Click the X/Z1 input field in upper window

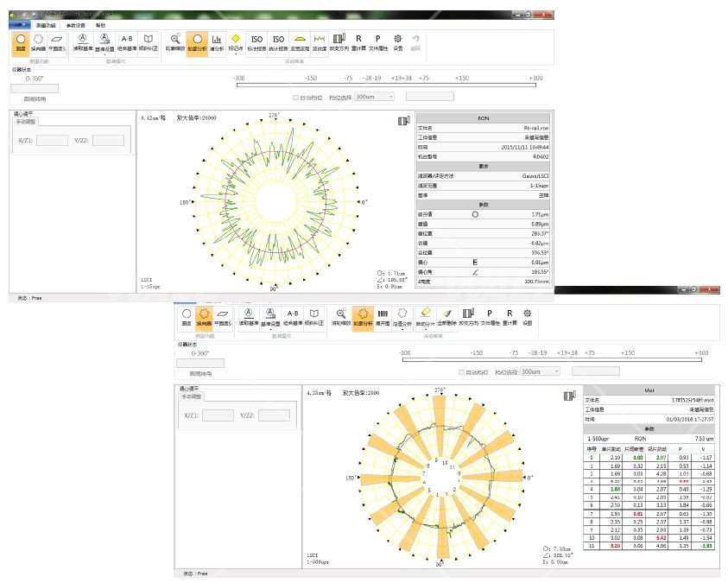click(53, 140)
